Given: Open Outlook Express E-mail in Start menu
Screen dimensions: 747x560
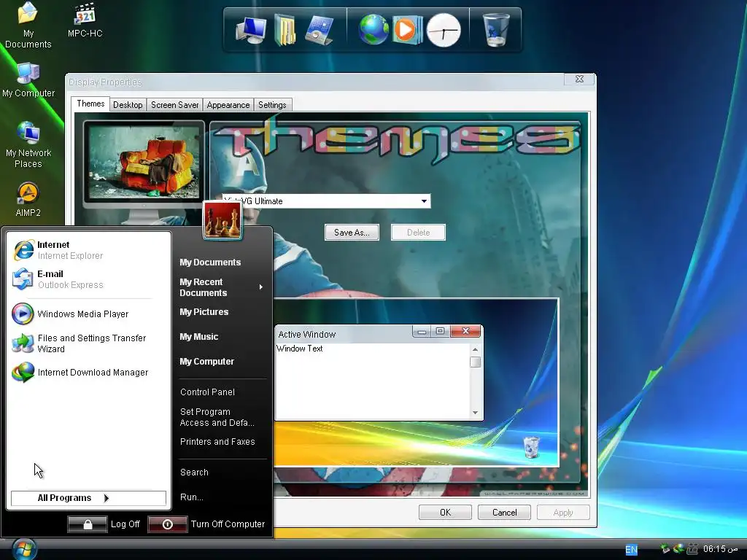Looking at the screenshot, I should pyautogui.click(x=89, y=279).
